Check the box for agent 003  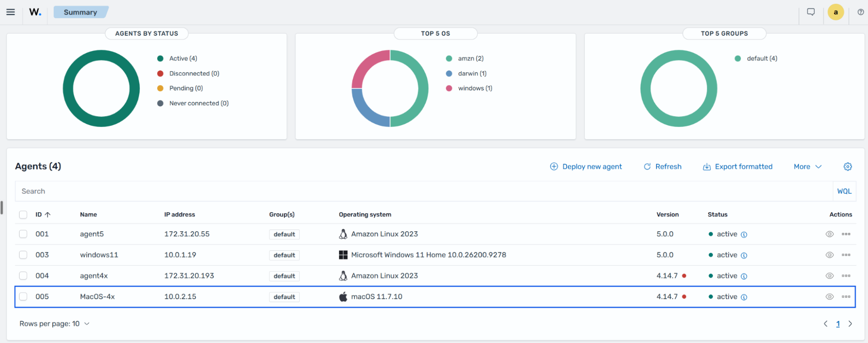pyautogui.click(x=23, y=255)
